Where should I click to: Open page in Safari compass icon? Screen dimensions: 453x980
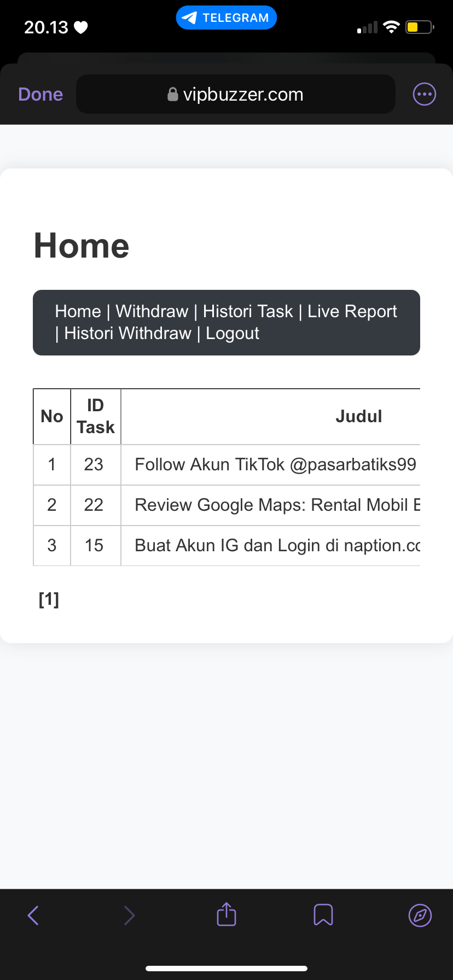(420, 915)
